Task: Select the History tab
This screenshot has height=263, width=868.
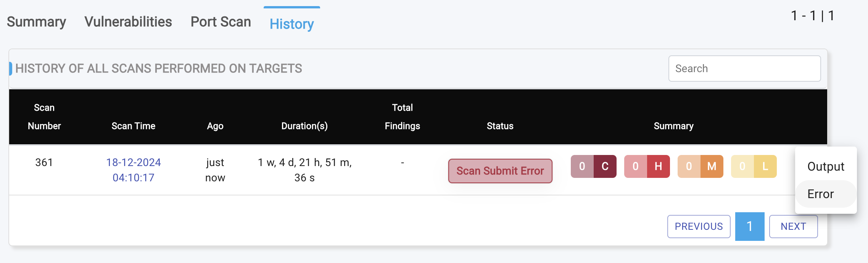Action: (x=291, y=24)
